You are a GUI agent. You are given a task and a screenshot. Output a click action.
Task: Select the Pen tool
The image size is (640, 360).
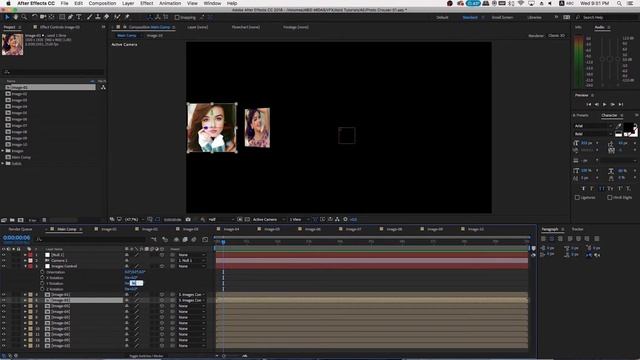[70, 17]
